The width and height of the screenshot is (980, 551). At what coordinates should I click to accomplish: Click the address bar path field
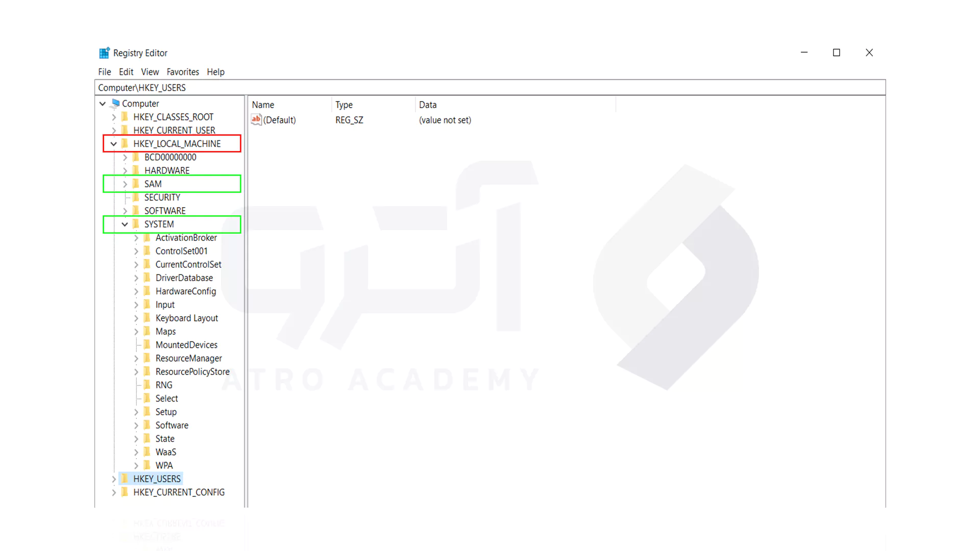coord(490,87)
